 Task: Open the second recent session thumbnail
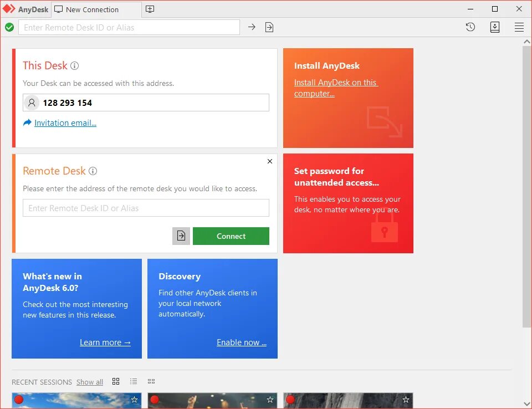pyautogui.click(x=212, y=401)
